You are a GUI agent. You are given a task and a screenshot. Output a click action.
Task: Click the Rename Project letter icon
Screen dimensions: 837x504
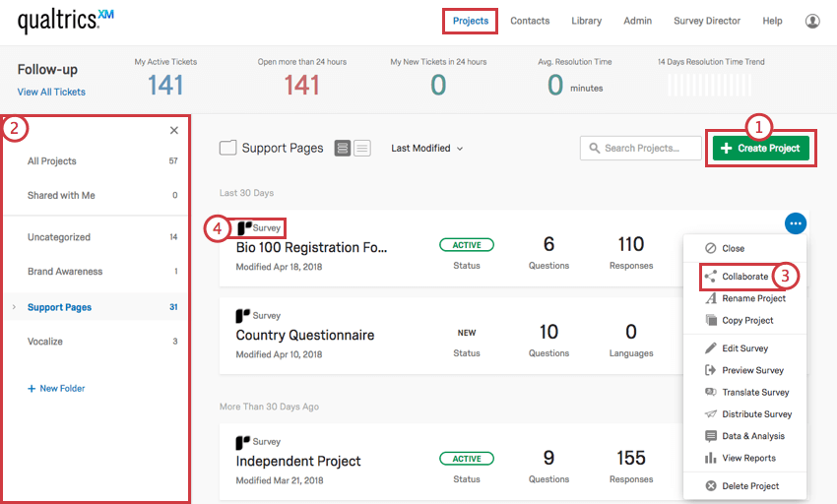point(711,298)
